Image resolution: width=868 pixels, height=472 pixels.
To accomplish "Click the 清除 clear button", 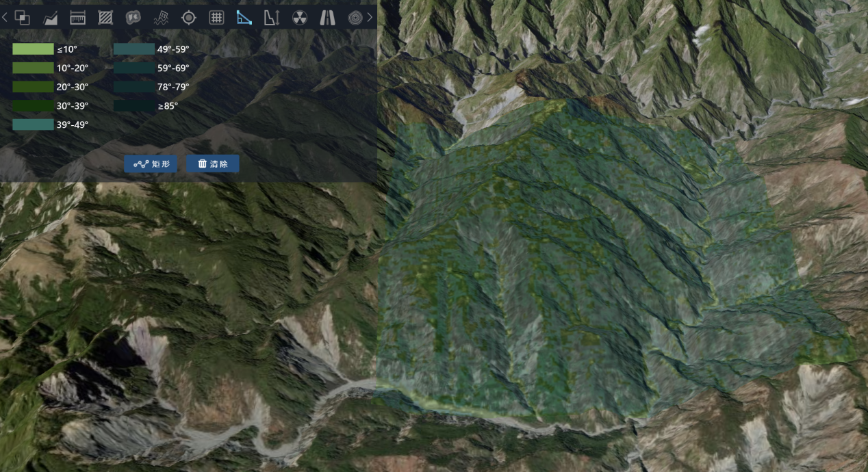I will [213, 163].
